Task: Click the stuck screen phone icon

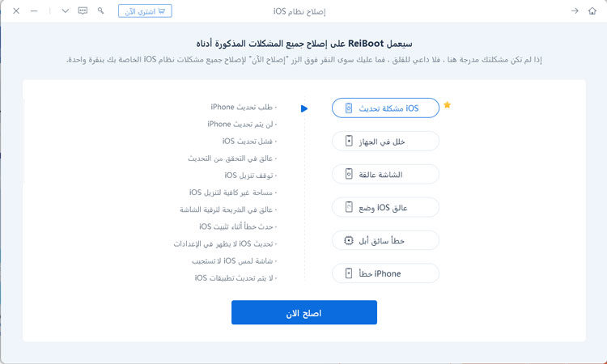Action: pos(349,175)
